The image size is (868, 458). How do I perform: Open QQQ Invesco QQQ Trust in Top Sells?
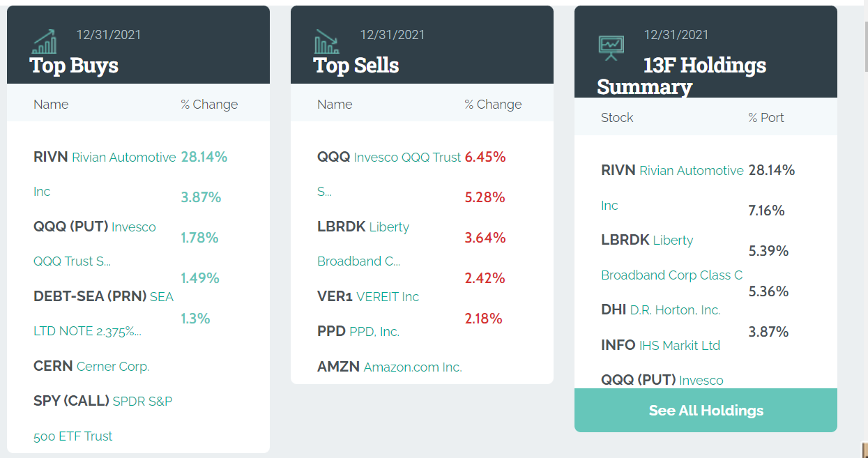coord(389,174)
